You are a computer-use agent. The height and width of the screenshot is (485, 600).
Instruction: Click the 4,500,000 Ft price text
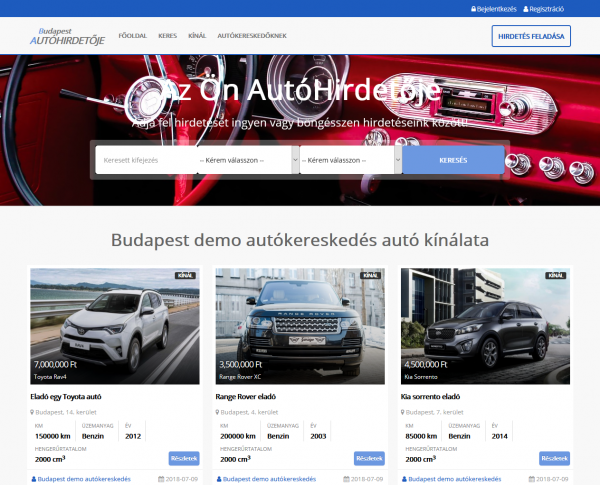tap(426, 364)
